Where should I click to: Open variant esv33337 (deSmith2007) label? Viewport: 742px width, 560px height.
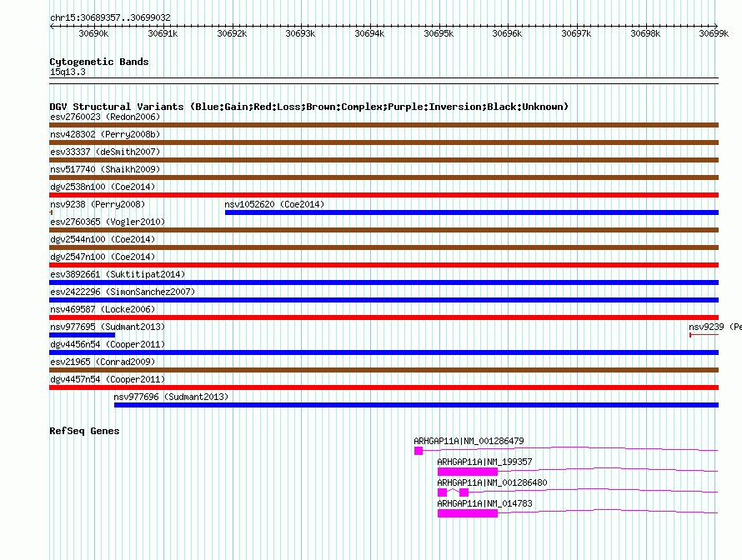tap(105, 152)
